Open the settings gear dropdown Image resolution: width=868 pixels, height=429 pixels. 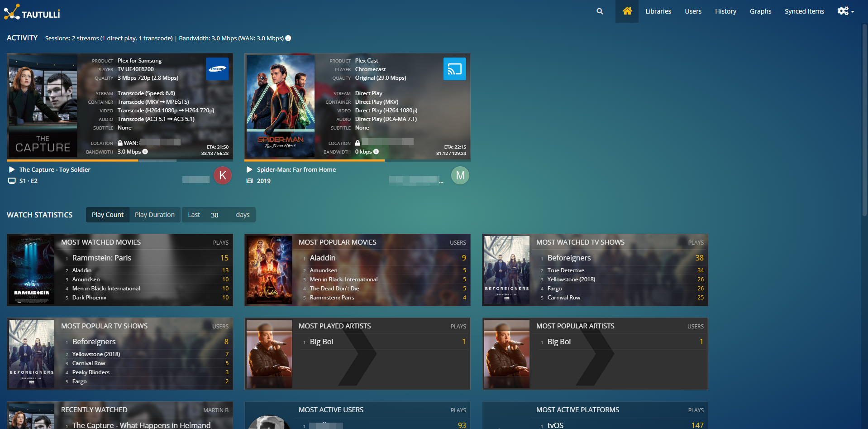pyautogui.click(x=845, y=11)
